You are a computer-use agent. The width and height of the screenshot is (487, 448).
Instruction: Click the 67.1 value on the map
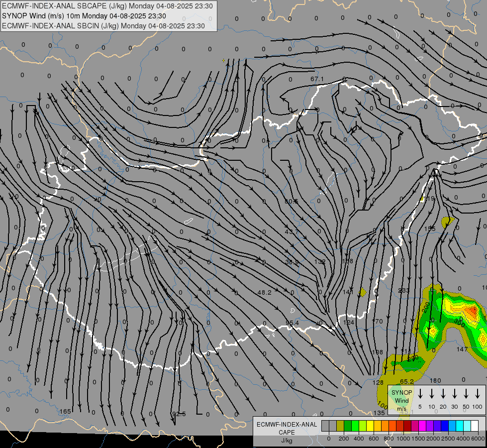pyautogui.click(x=317, y=79)
